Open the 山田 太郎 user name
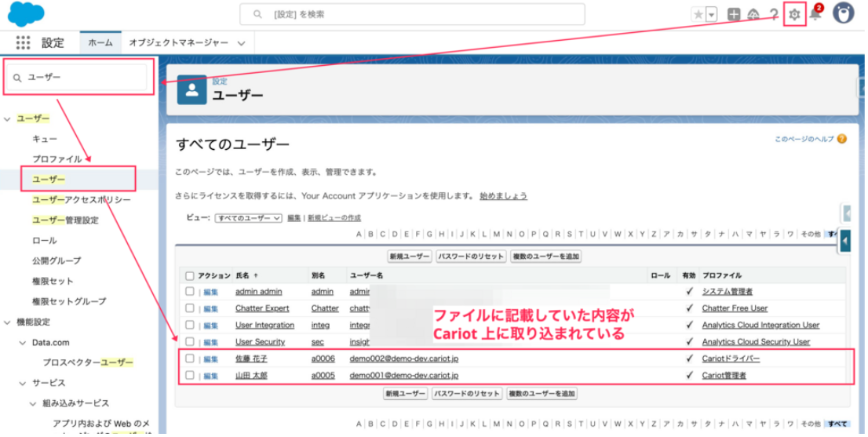The height and width of the screenshot is (437, 868). (251, 376)
